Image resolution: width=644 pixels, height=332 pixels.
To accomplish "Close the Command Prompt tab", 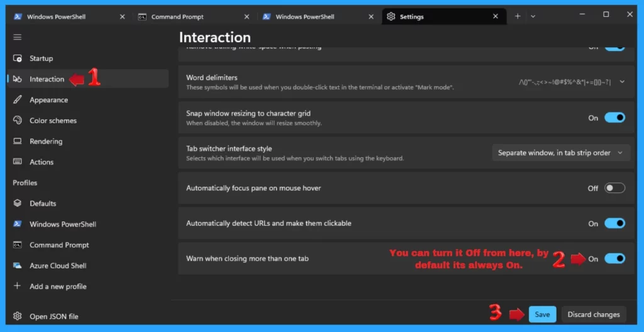I will pyautogui.click(x=247, y=17).
